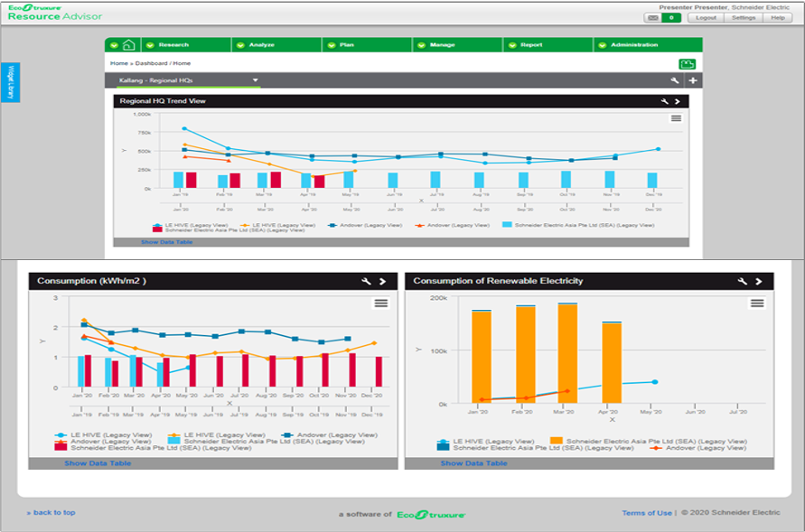805x532 pixels.
Task: Toggle light-blue LE HIVE series in kWh/m2 legend
Action: pos(104,435)
